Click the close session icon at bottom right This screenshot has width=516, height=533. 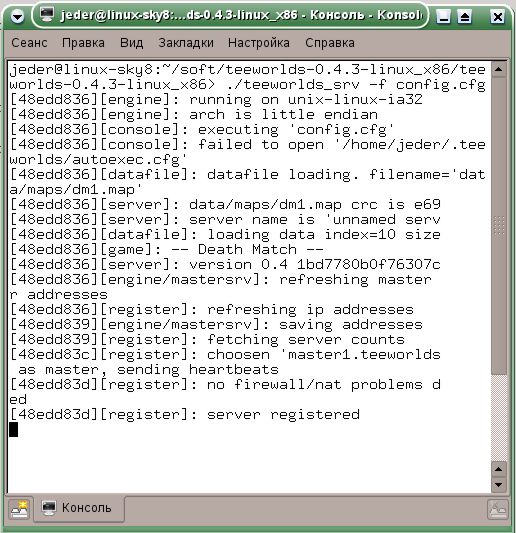(498, 510)
